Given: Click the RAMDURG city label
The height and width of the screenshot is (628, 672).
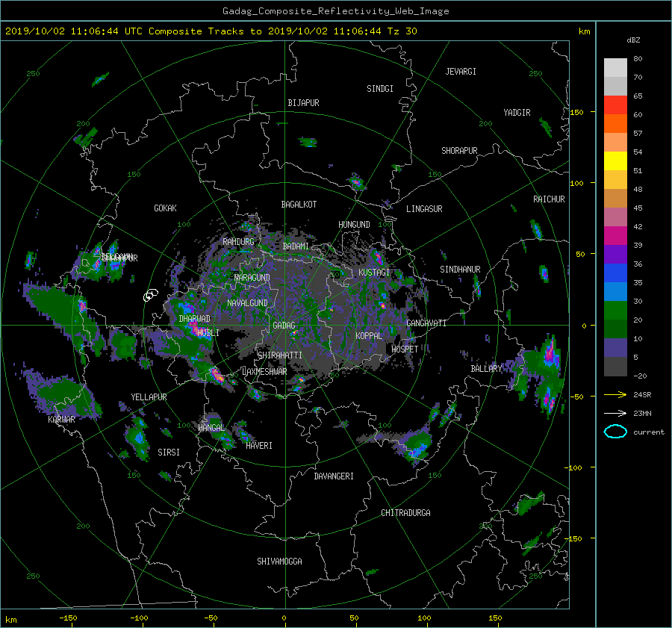Looking at the screenshot, I should [238, 242].
